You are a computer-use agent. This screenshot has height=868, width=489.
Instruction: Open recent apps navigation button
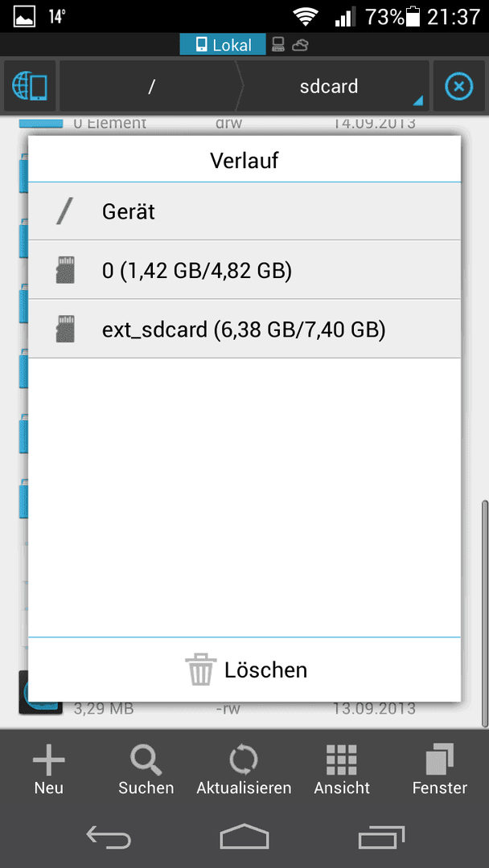point(381,837)
